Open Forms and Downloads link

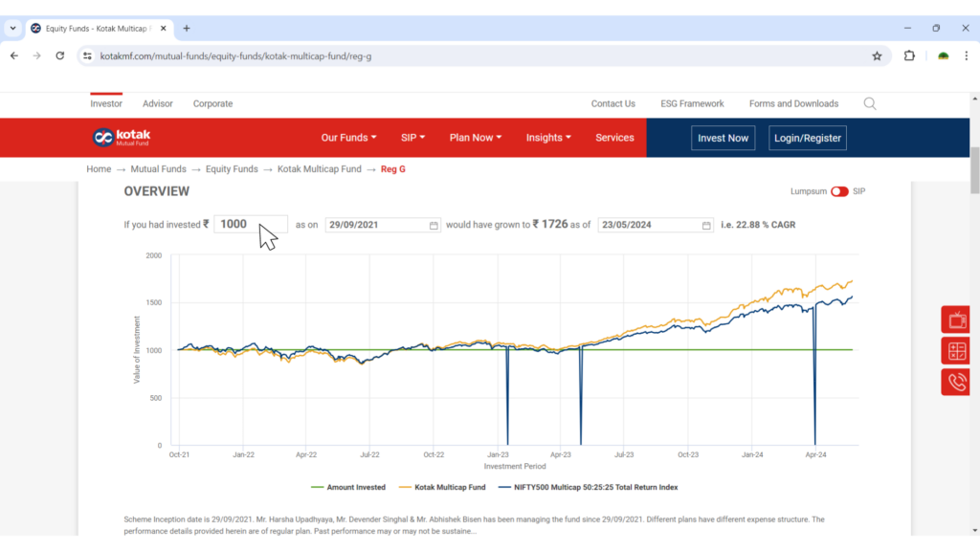tap(793, 103)
